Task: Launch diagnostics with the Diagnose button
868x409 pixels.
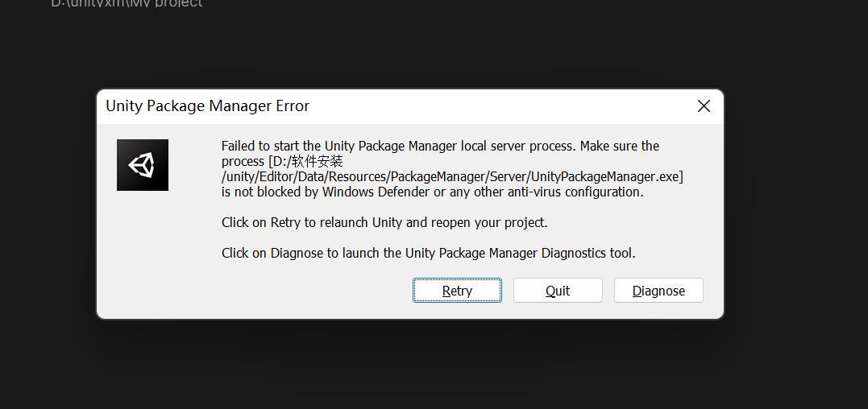Action: 658,290
